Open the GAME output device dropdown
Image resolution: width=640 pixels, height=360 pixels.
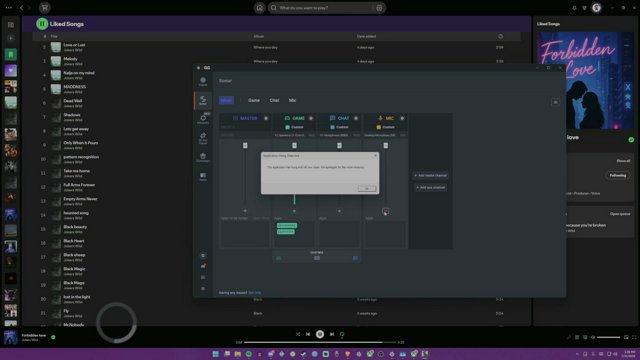click(x=294, y=135)
